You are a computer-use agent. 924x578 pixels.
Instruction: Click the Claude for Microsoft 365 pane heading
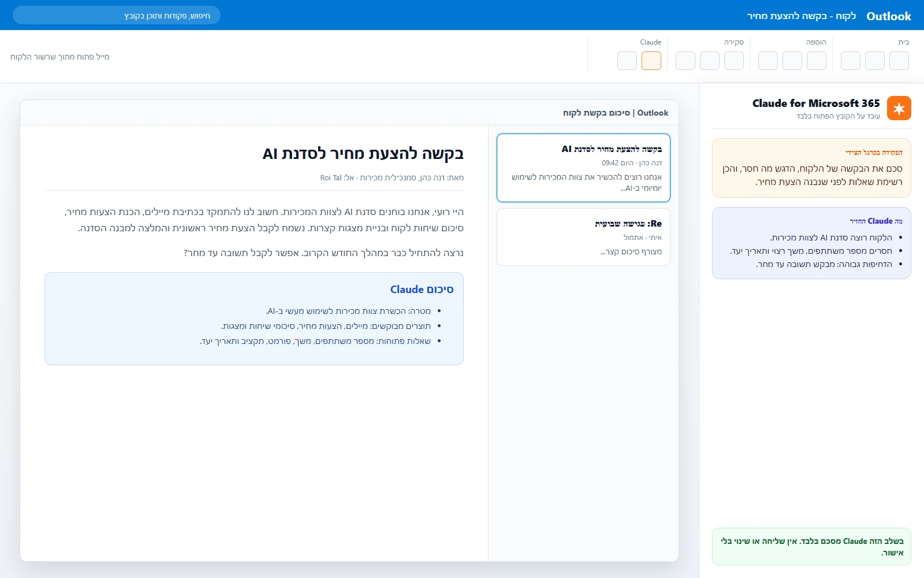point(816,103)
